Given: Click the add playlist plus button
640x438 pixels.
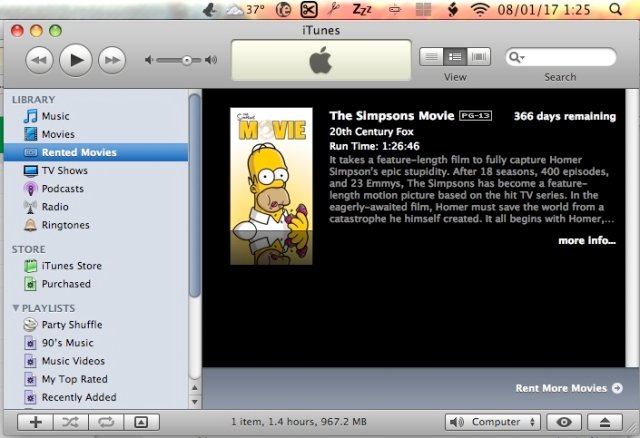Looking at the screenshot, I should tap(35, 422).
